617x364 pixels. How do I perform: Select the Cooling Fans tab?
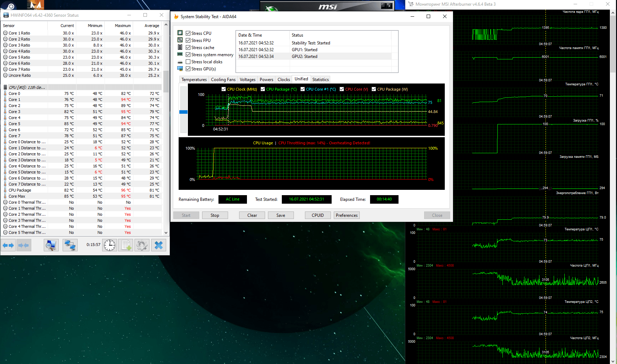[x=223, y=80]
